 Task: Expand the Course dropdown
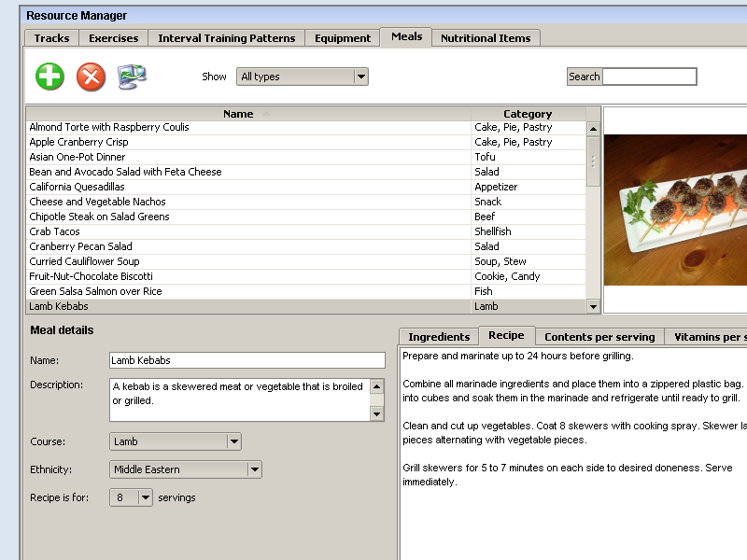pyautogui.click(x=233, y=441)
